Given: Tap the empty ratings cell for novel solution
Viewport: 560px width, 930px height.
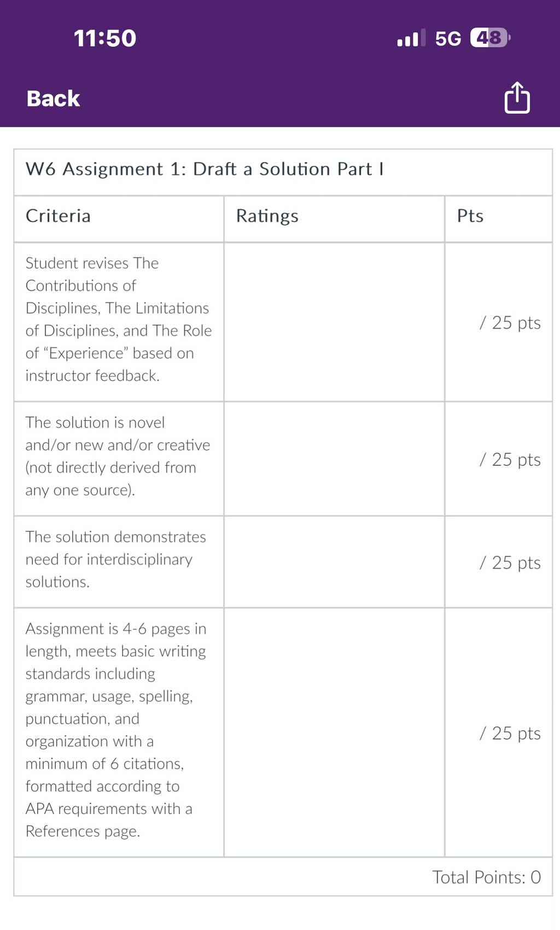Looking at the screenshot, I should click(x=334, y=459).
